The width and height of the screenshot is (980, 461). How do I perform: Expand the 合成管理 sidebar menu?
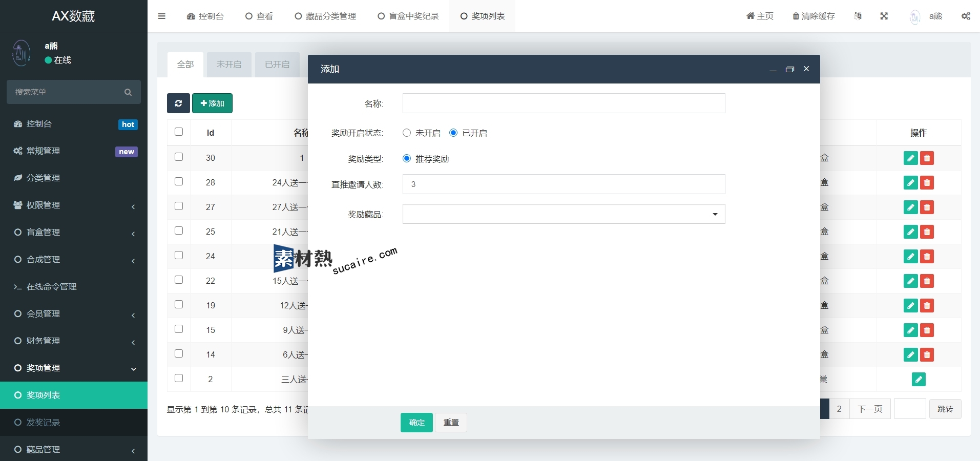[x=74, y=260]
